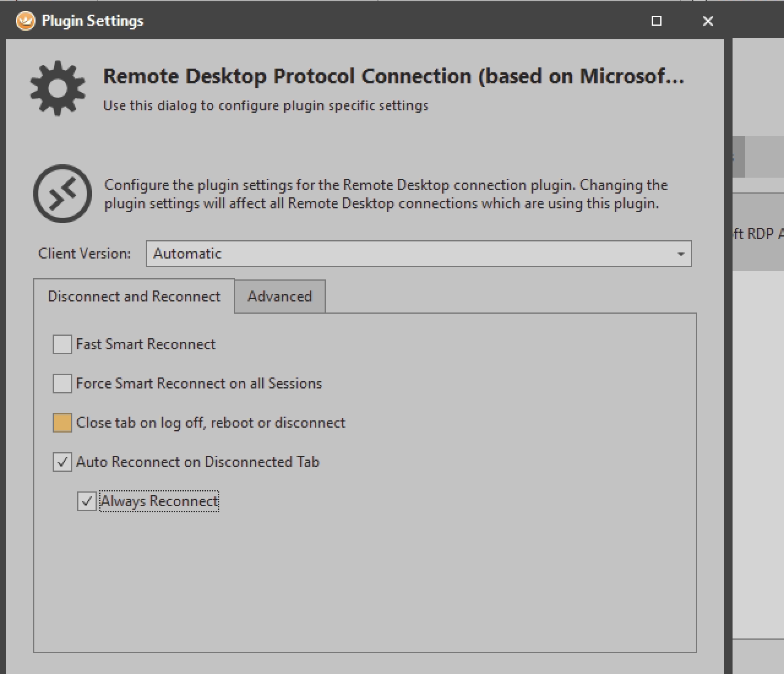The height and width of the screenshot is (674, 784).
Task: Click the Remote Desktop Protocol Connection heading
Action: 393,76
